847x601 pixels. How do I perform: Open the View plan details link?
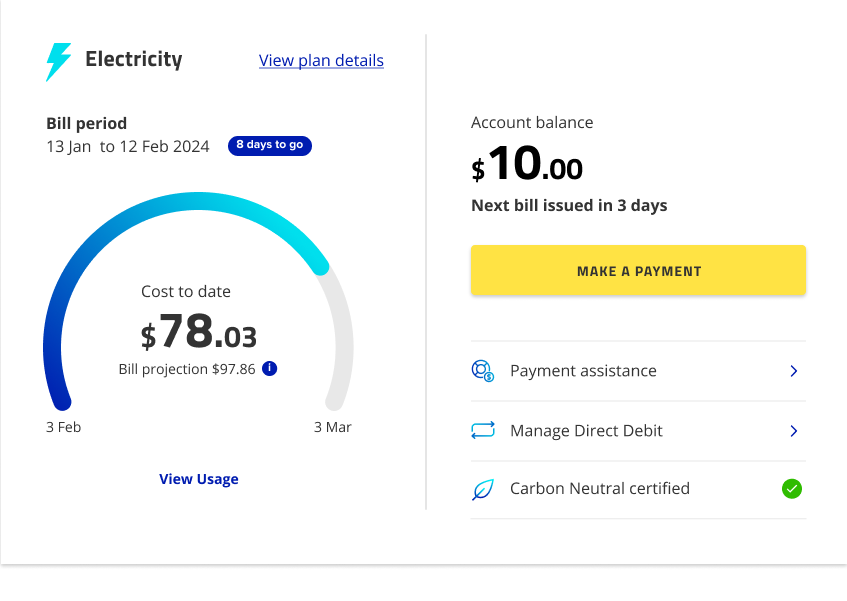pyautogui.click(x=321, y=61)
